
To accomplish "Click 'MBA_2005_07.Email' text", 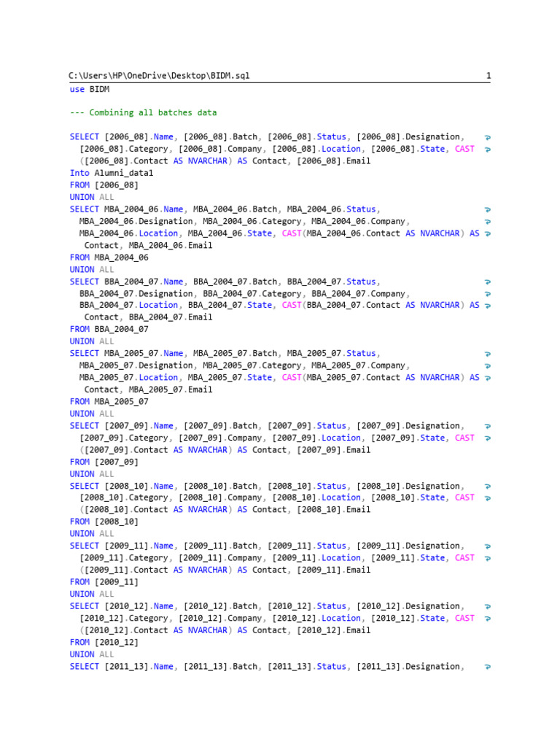I will click(171, 390).
